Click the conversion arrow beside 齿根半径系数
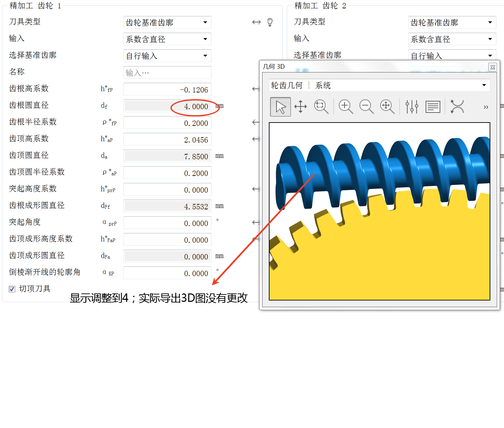 coord(256,122)
